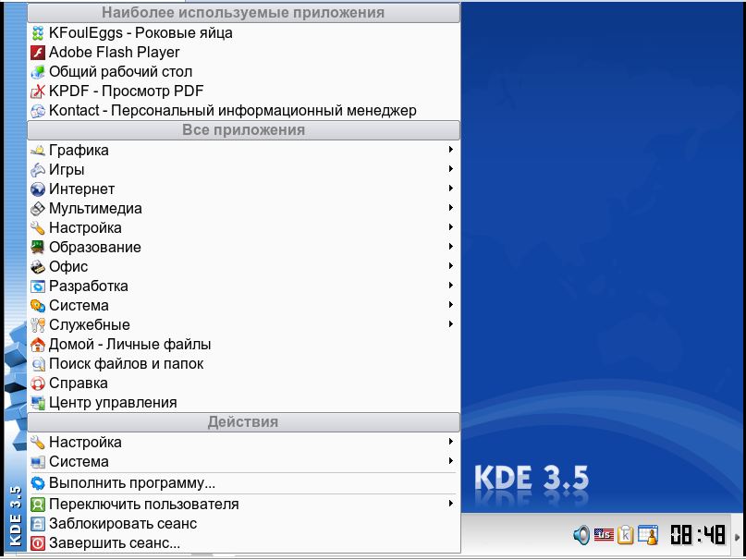
Task: Select Переключить пользователя entry
Action: [x=244, y=505]
